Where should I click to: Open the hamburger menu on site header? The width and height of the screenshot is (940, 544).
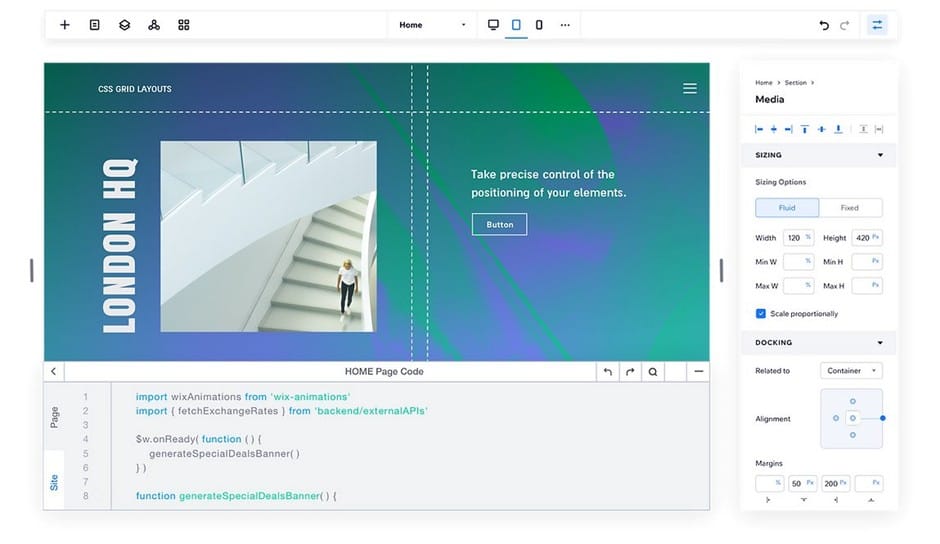pos(690,88)
